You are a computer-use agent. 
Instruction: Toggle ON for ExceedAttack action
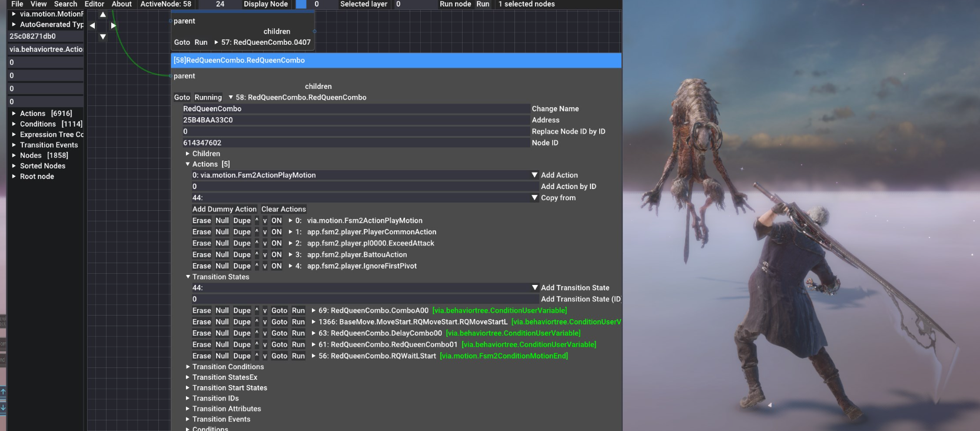[277, 243]
